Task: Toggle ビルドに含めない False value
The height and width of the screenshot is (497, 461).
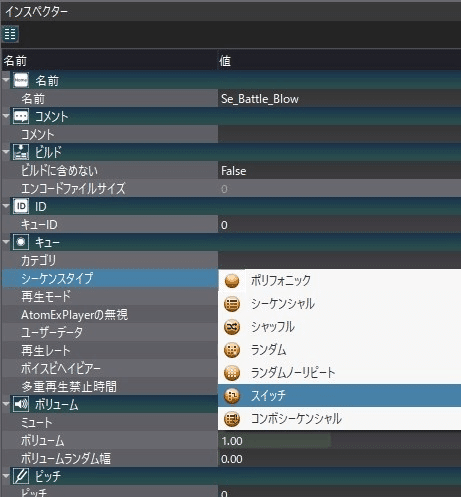Action: pyautogui.click(x=339, y=171)
